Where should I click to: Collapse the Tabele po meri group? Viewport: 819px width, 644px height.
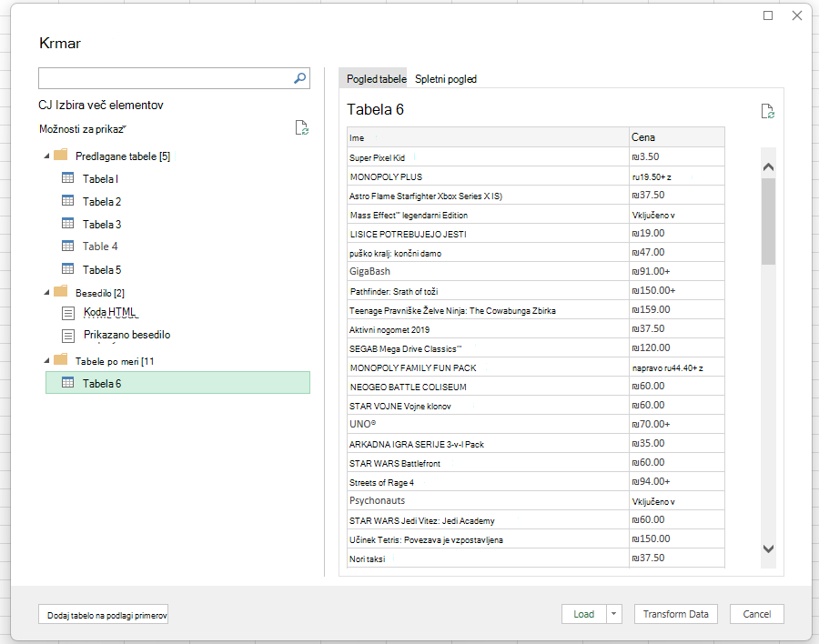(x=46, y=360)
